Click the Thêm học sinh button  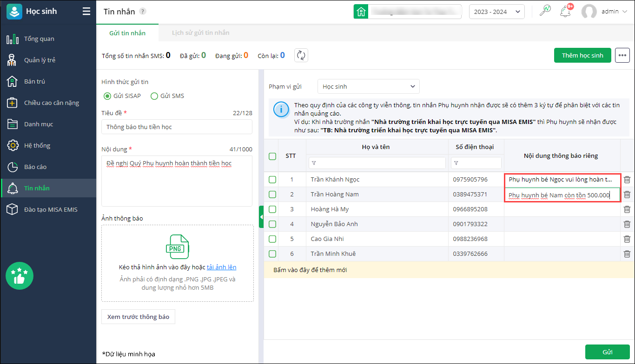click(582, 55)
